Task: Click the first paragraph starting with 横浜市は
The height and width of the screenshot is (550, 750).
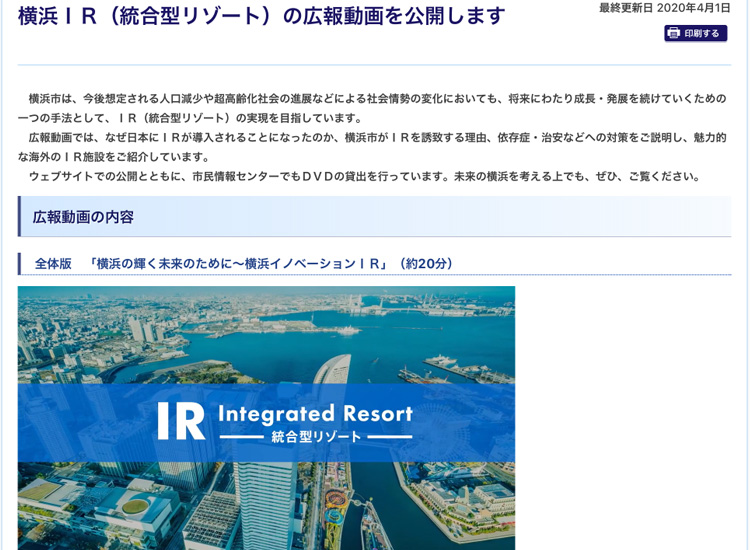Action: [375, 109]
